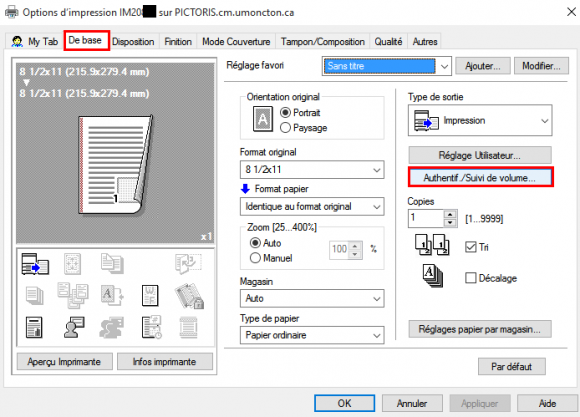Click the Authentif./Suivi de volume button

pos(480,178)
